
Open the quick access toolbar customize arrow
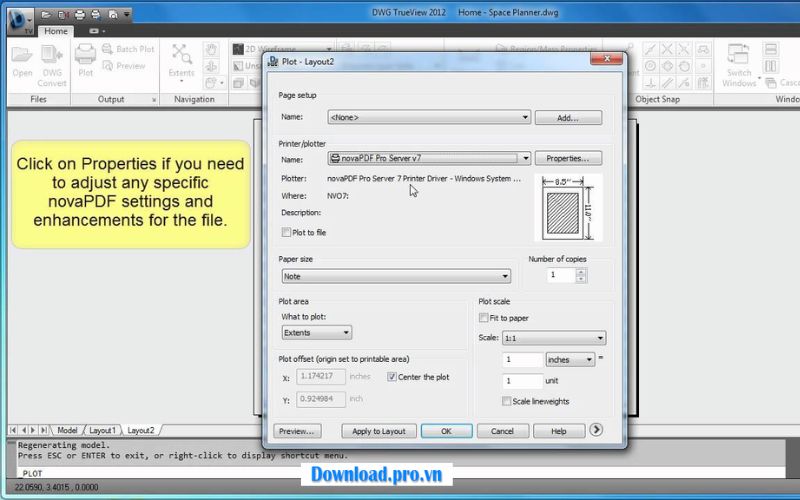[127, 15]
